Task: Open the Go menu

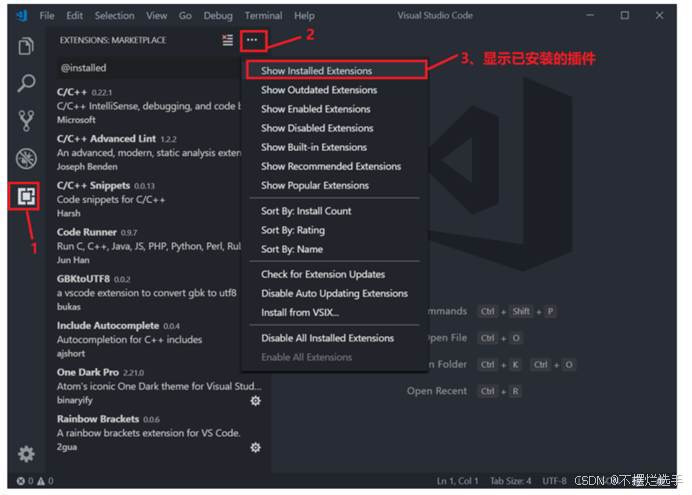Action: (x=185, y=16)
